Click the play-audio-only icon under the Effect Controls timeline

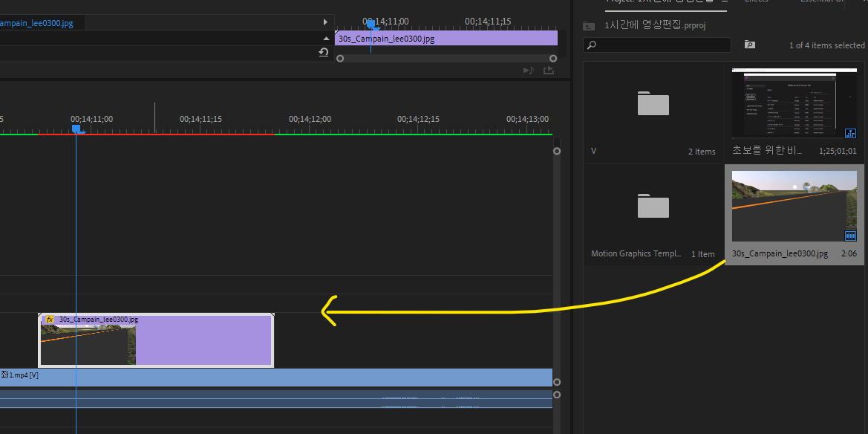click(x=528, y=71)
